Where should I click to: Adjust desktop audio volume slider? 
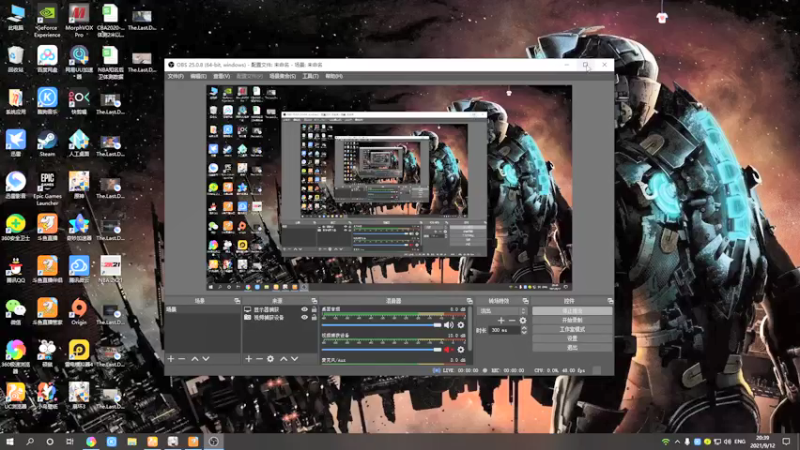click(x=381, y=325)
